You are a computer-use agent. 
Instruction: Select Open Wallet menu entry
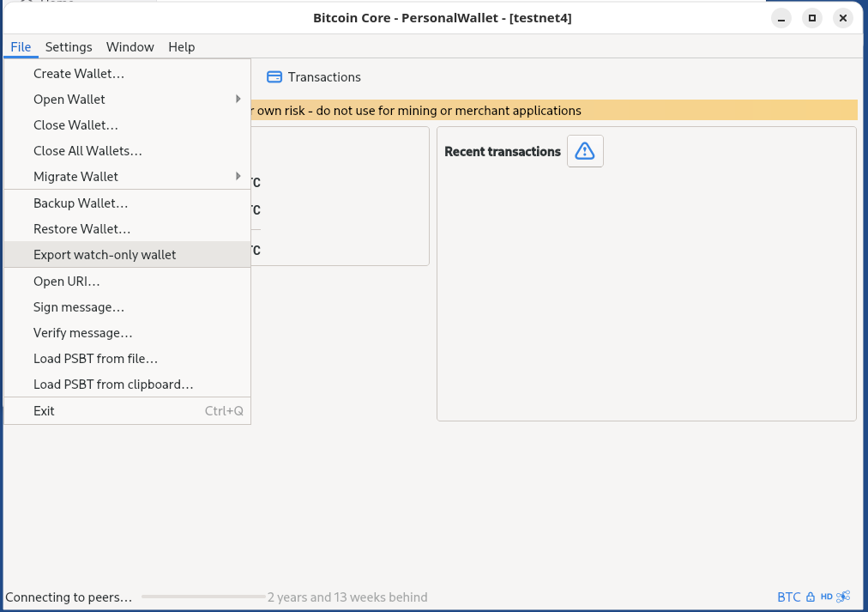pos(127,99)
